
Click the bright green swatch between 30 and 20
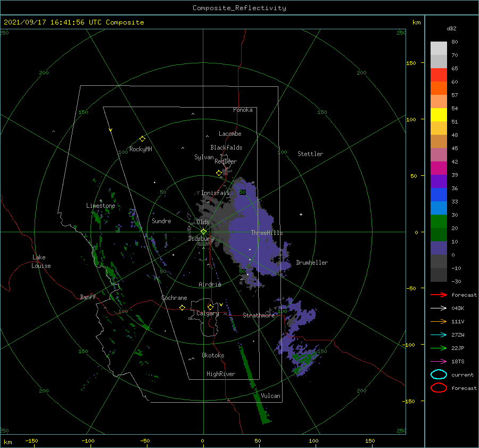coord(439,222)
